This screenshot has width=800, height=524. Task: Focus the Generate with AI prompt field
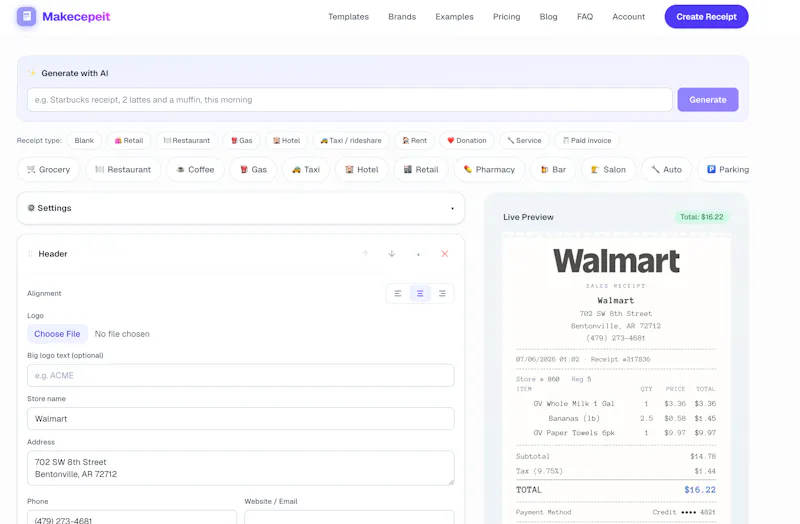pos(349,99)
